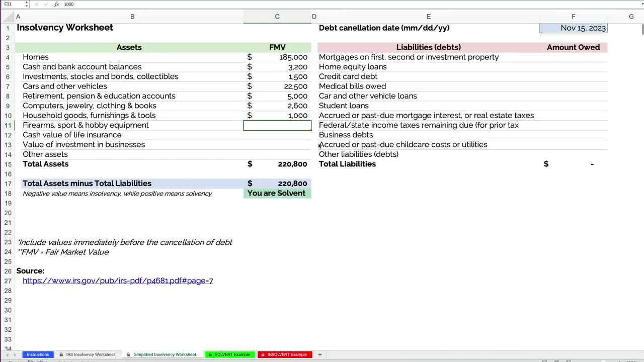Select column C header

[x=277, y=17]
